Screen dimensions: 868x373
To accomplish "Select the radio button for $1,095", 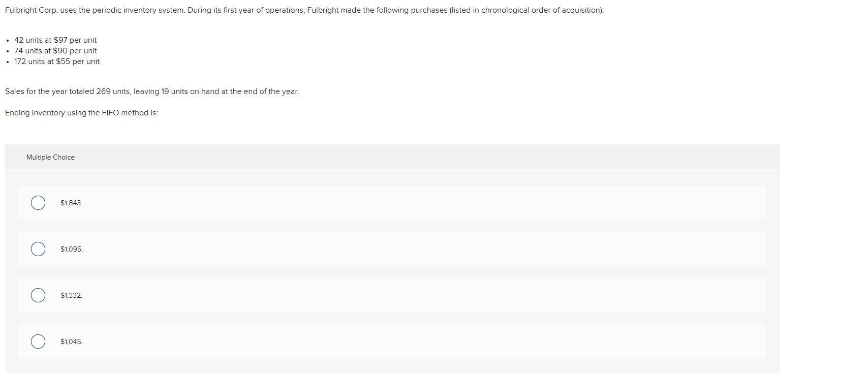I will tap(38, 249).
